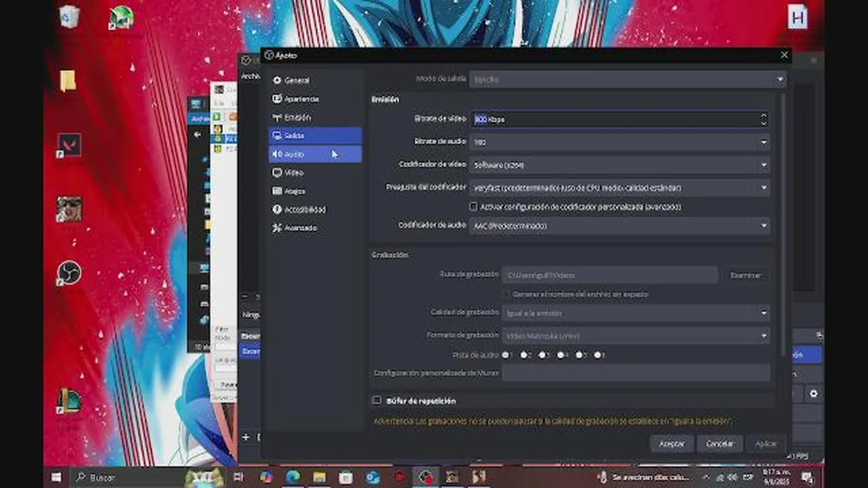The image size is (868, 488).
Task: Open the Windows Start menu
Action: pyautogui.click(x=58, y=477)
